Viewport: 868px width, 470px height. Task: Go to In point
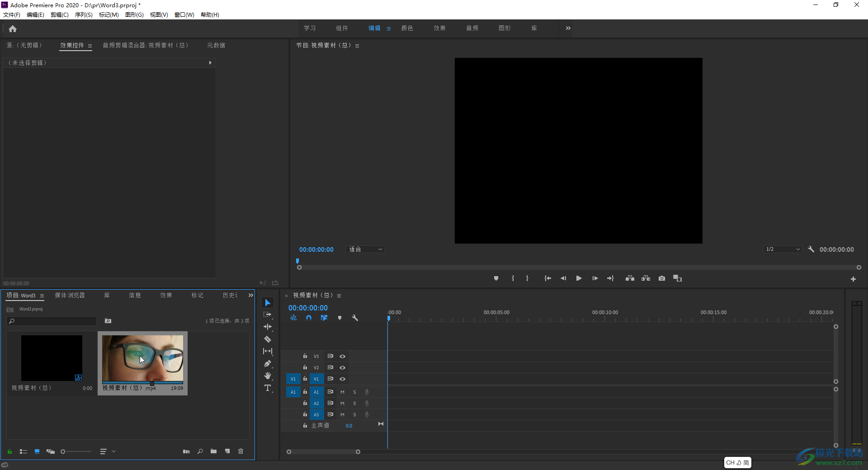pyautogui.click(x=547, y=278)
